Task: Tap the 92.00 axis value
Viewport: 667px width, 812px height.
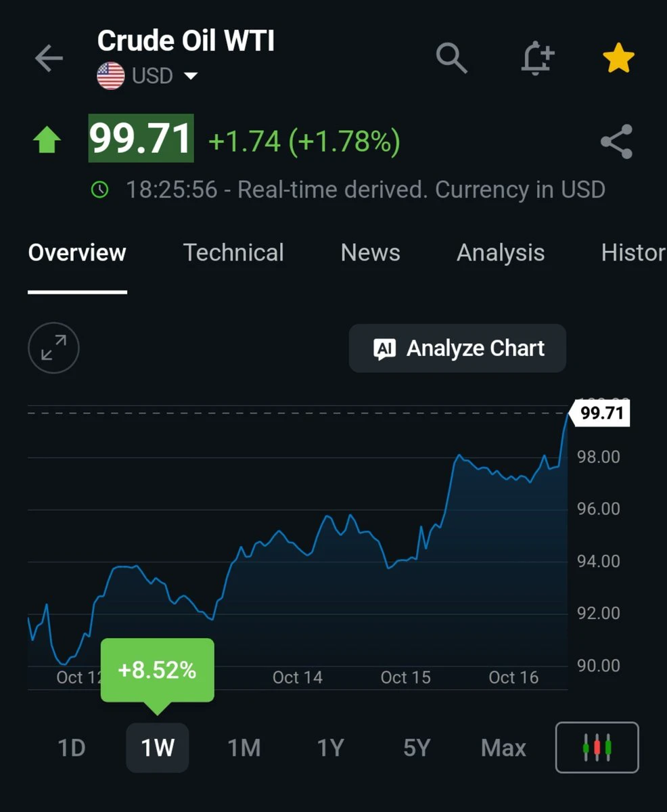Action: pos(599,613)
